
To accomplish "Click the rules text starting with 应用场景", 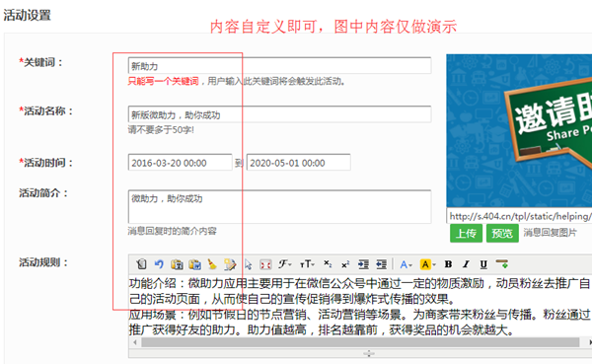I will tap(359, 323).
